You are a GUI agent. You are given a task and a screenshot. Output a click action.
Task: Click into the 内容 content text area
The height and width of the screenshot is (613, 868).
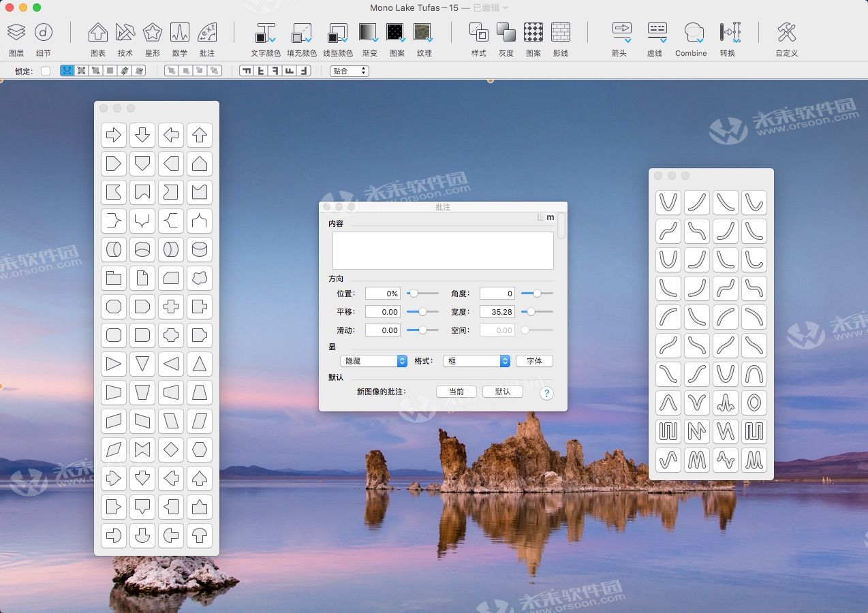(443, 251)
